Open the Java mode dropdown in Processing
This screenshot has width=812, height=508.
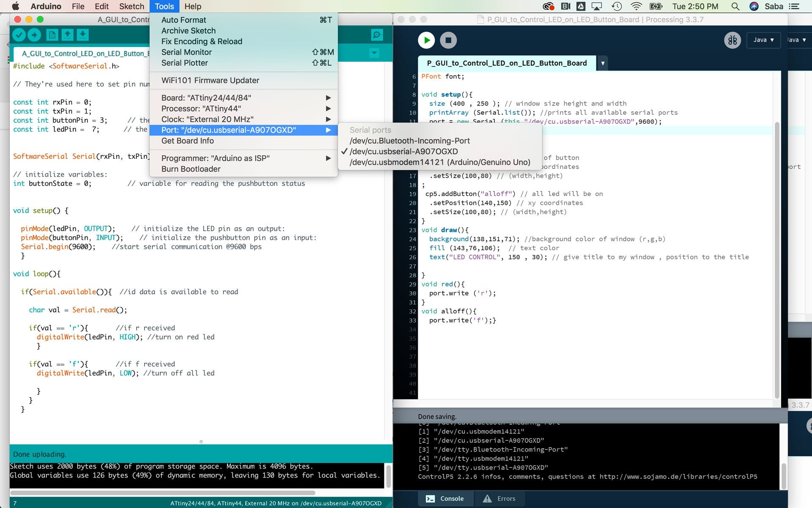[763, 40]
